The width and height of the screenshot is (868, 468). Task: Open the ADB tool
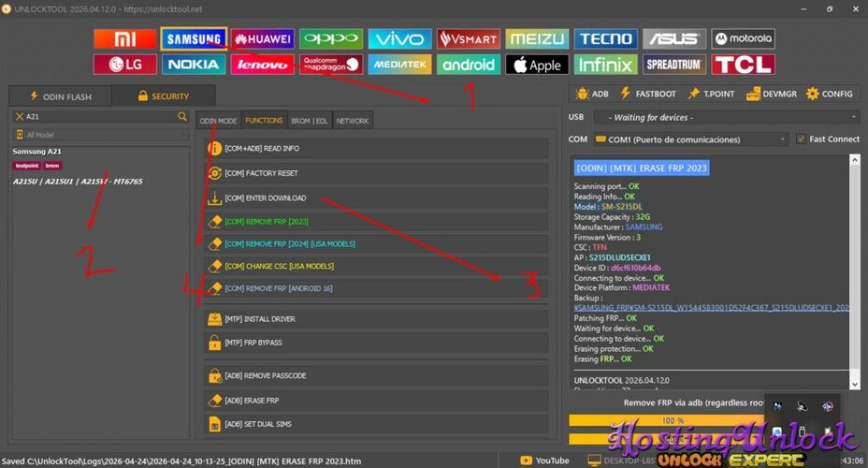pos(592,94)
